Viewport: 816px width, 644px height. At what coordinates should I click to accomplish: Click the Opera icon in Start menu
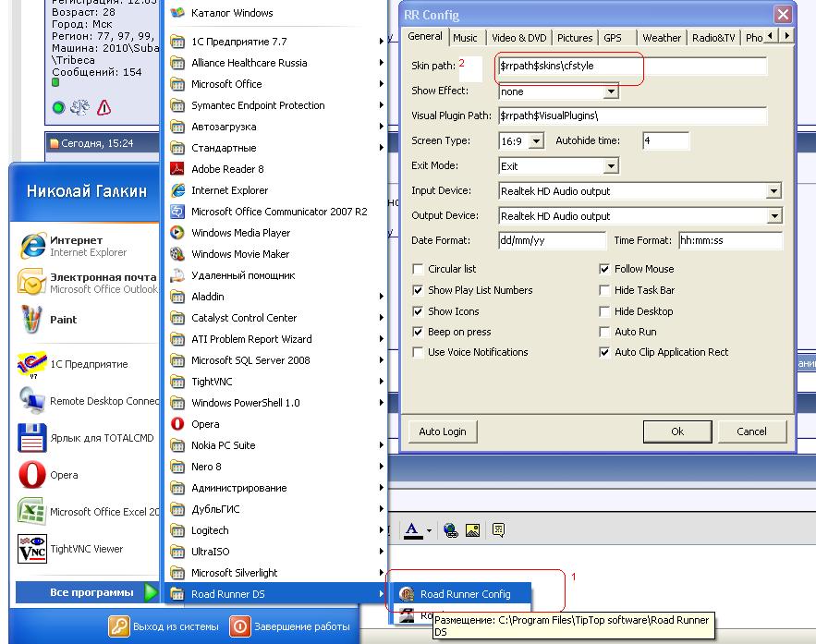[32, 475]
